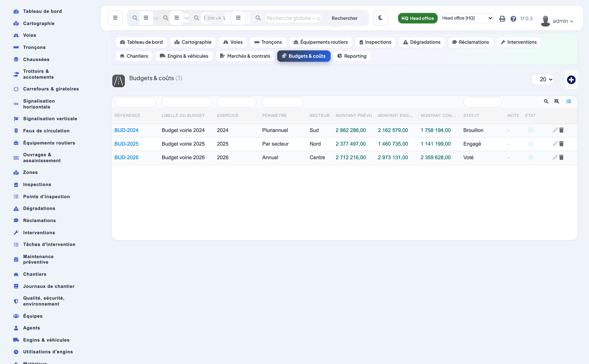The image size is (589, 364).
Task: Delete the BUD-2026 row with the trash icon
Action: tap(561, 158)
